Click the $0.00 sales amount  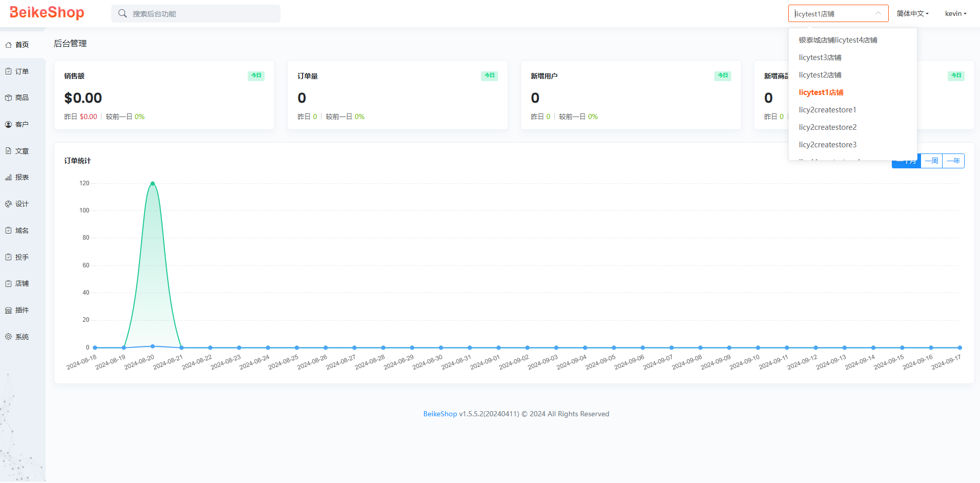tap(83, 98)
